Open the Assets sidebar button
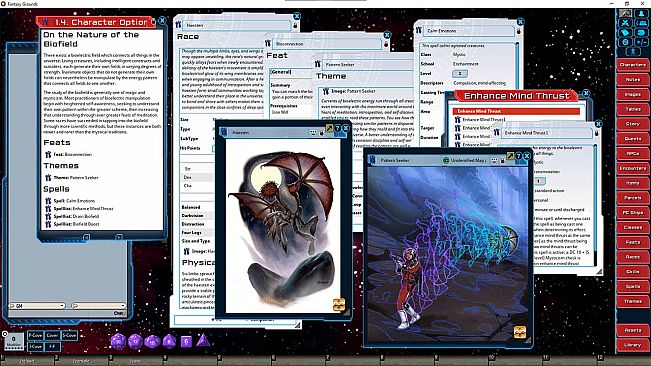The image size is (651, 366). point(633,330)
